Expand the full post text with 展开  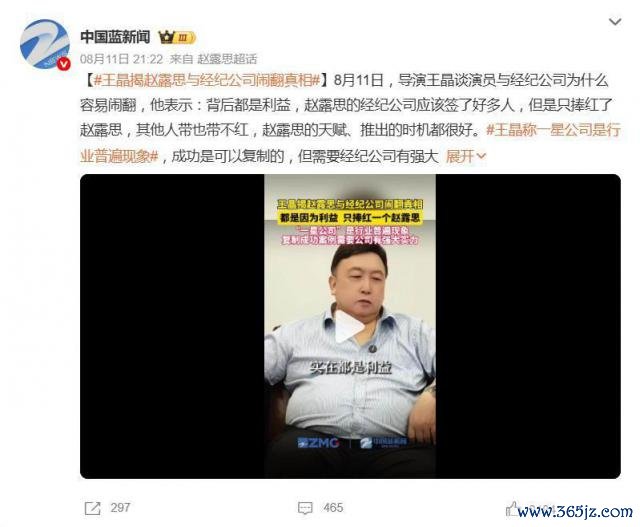click(466, 156)
